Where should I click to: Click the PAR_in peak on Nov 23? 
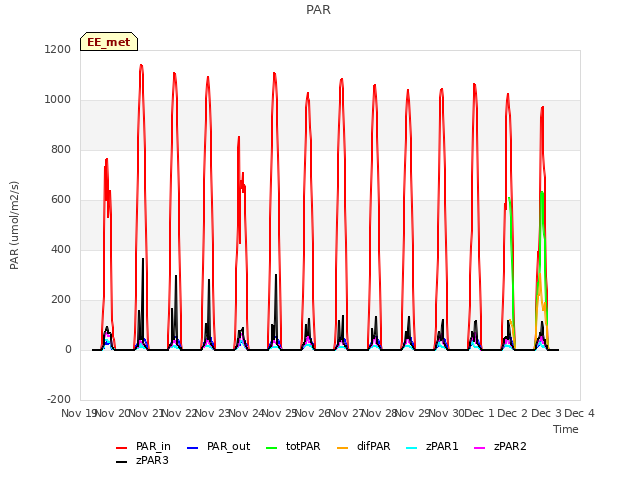[x=239, y=137]
